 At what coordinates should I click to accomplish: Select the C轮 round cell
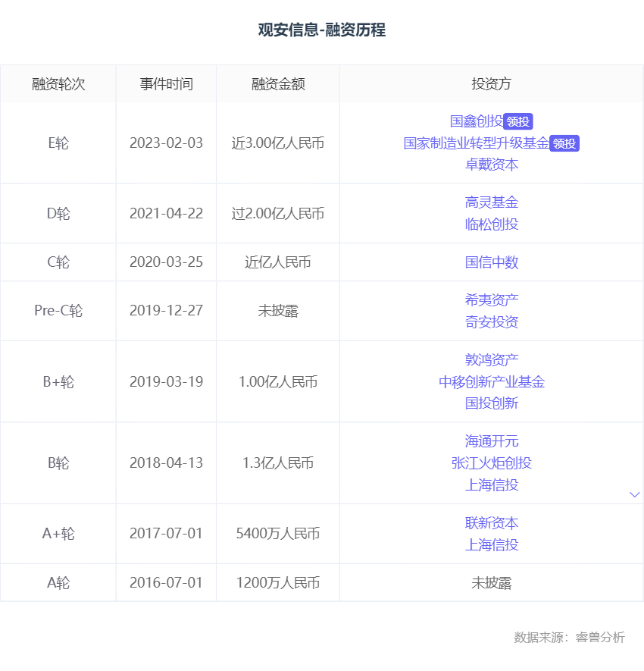(x=58, y=262)
